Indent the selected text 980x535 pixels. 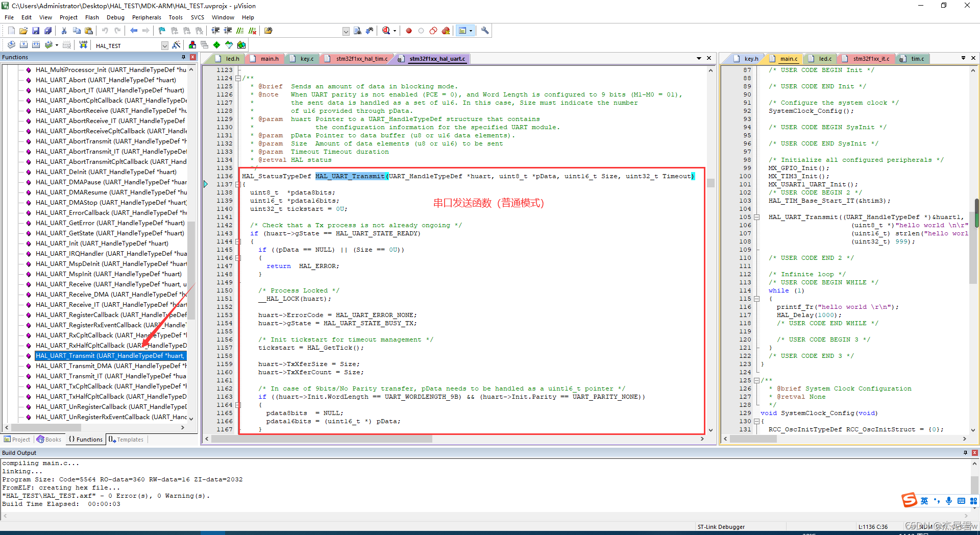click(215, 31)
